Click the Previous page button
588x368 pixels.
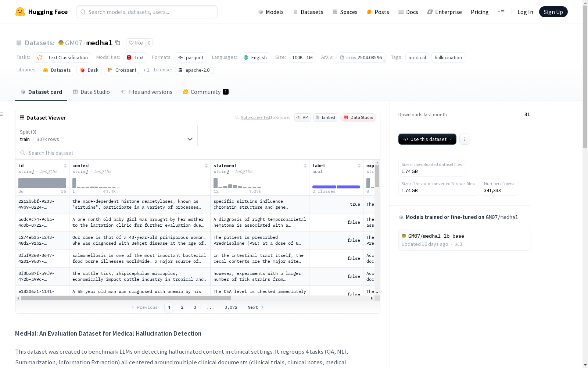point(144,307)
